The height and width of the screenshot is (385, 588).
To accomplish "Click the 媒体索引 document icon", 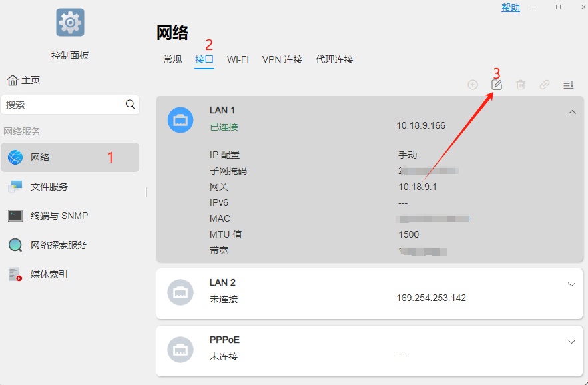I will click(15, 274).
